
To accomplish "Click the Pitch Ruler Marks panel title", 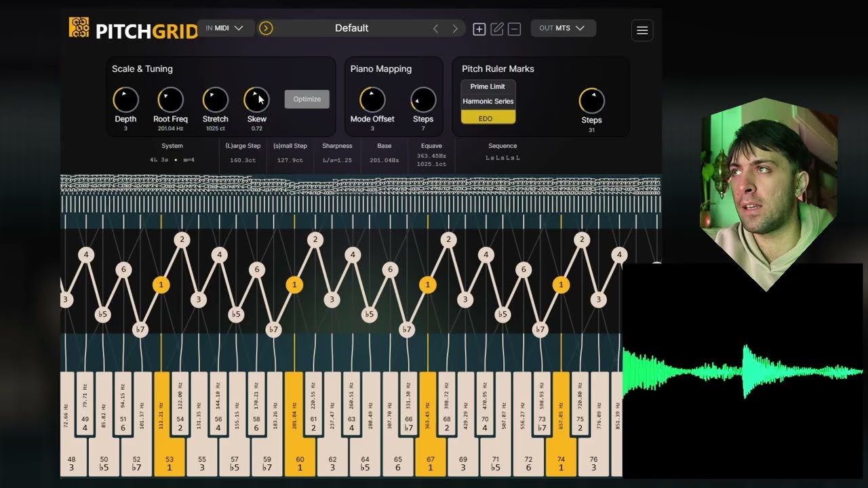I will [x=498, y=69].
